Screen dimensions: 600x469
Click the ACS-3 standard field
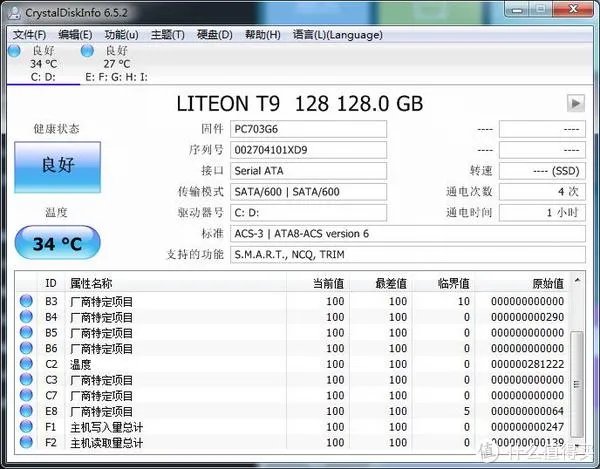point(408,233)
